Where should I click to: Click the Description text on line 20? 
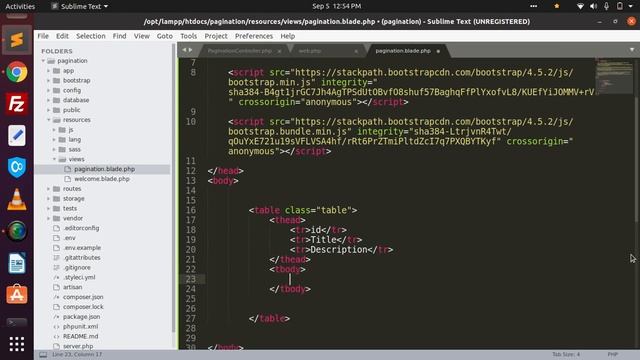point(339,249)
